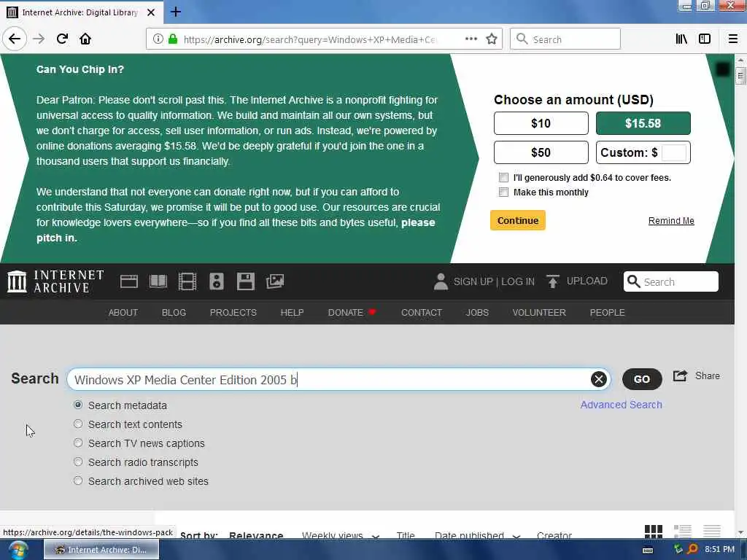Open the Windows Start orb

click(x=18, y=550)
